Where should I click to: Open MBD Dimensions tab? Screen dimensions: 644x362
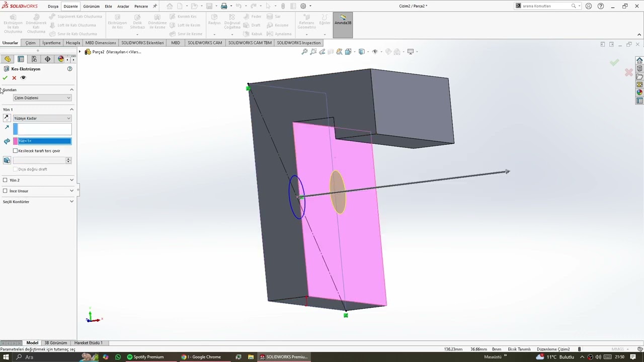point(101,43)
